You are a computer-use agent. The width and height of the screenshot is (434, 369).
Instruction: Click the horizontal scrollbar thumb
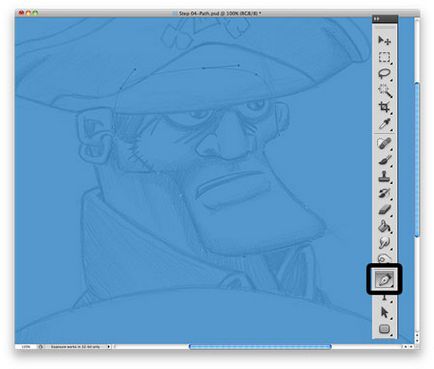click(260, 347)
